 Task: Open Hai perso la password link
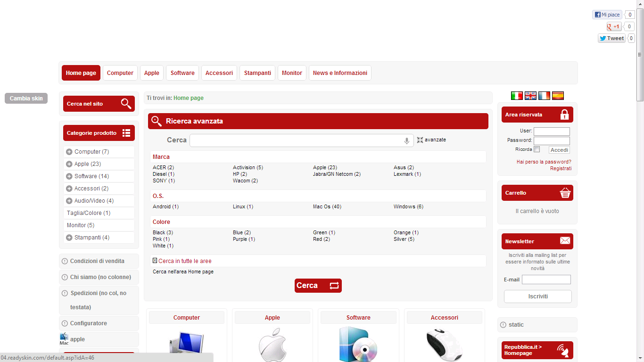[544, 162]
